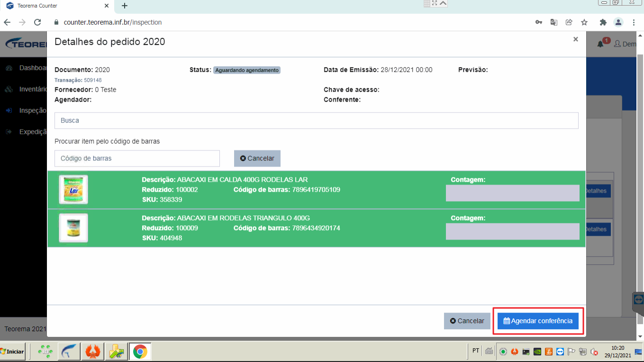Click Contagem field for ABACAXI EM CALDA
This screenshot has width=644, height=362.
(512, 193)
